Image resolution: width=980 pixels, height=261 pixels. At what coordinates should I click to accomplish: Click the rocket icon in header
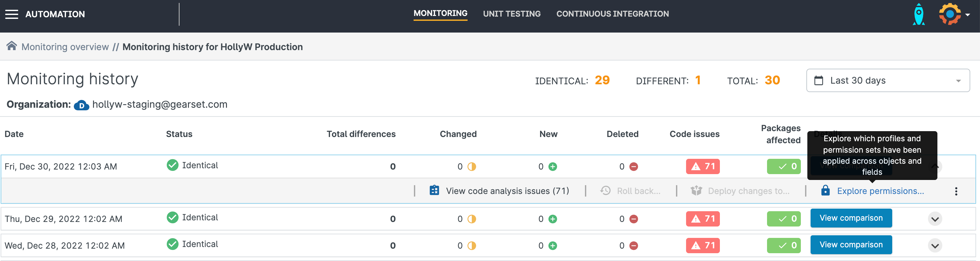tap(918, 14)
